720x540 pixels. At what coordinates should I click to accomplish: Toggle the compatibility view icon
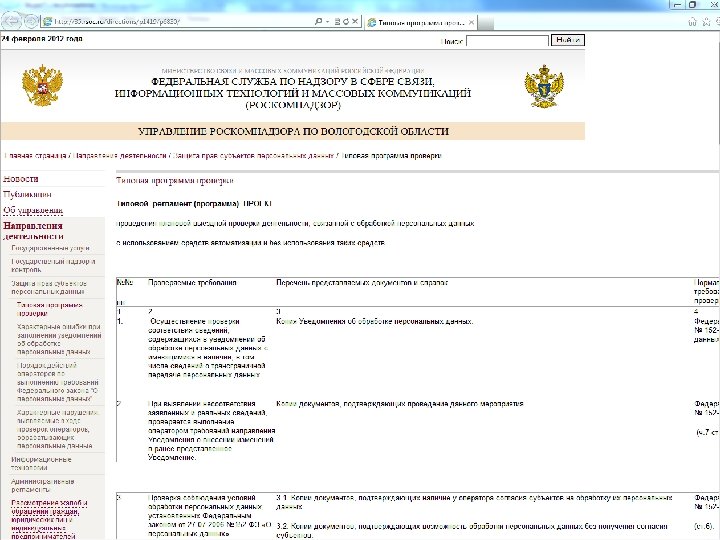[x=338, y=22]
